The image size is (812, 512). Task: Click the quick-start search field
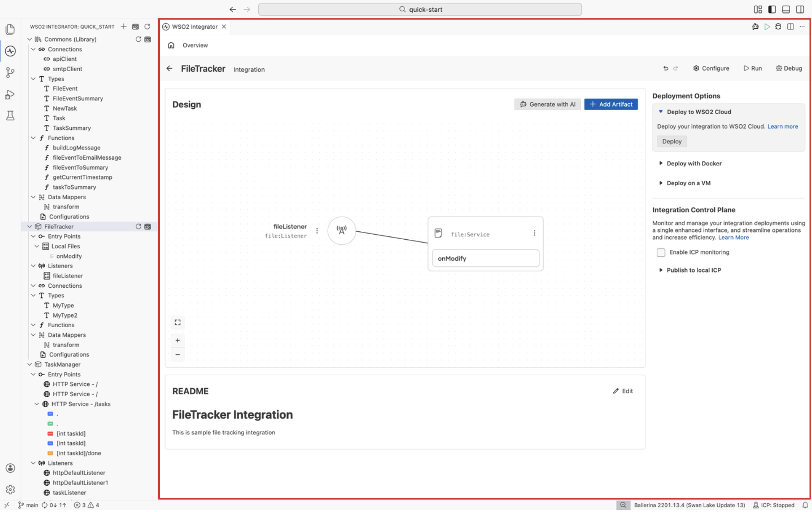click(420, 9)
